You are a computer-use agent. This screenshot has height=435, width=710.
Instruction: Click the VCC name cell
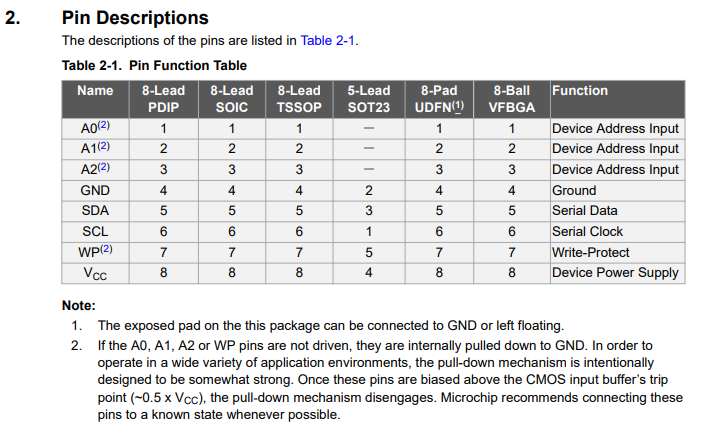(95, 273)
